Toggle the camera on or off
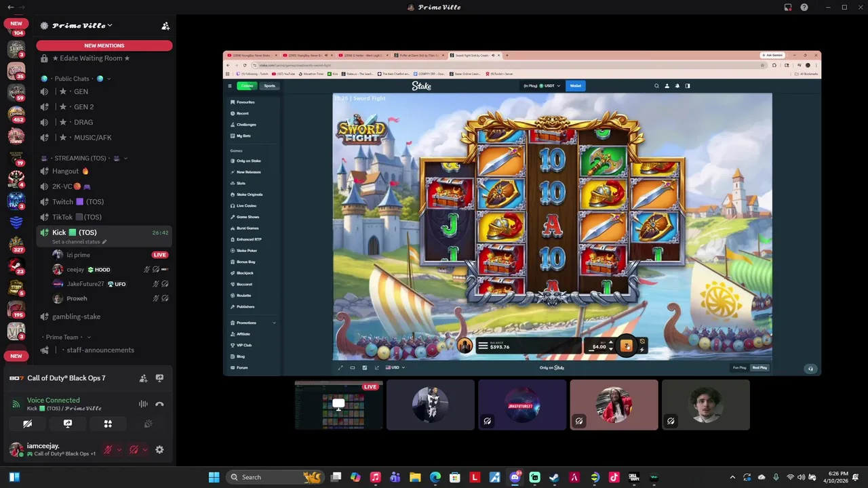The image size is (868, 488). [28, 424]
